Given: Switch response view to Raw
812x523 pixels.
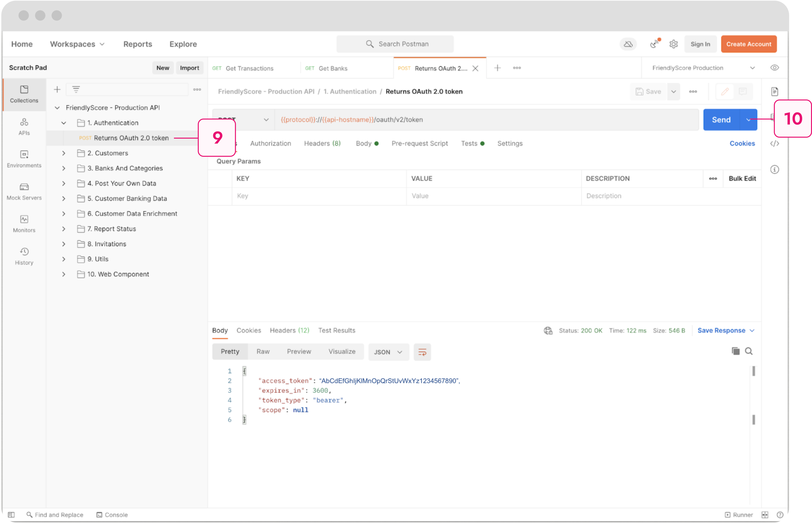Looking at the screenshot, I should [x=263, y=352].
